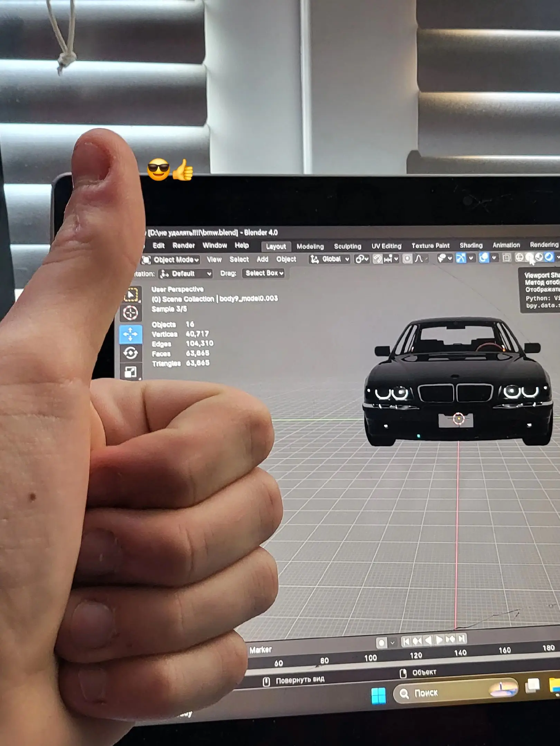Jump to the timeline's first frame
The width and height of the screenshot is (560, 746).
point(406,642)
